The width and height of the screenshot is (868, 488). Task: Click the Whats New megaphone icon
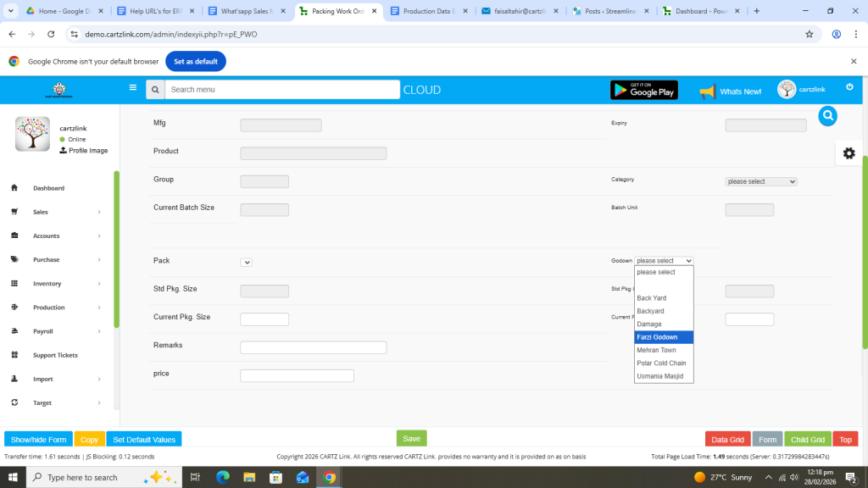[x=707, y=91]
